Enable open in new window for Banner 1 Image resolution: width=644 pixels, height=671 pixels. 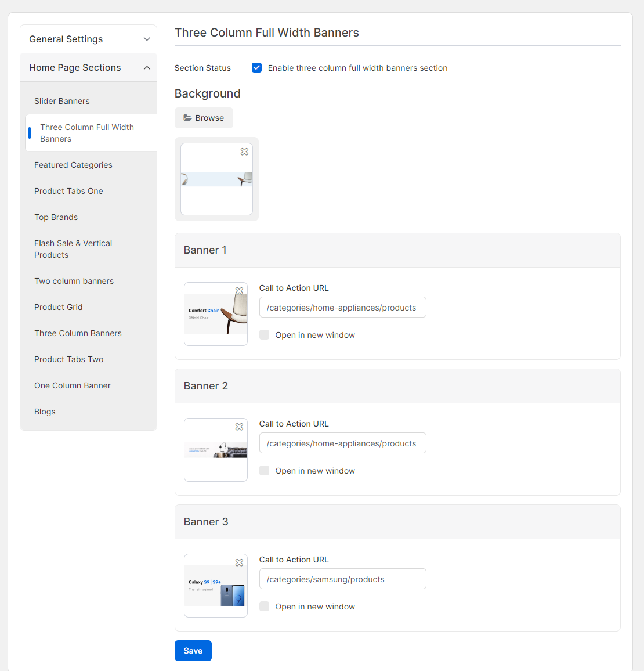265,335
